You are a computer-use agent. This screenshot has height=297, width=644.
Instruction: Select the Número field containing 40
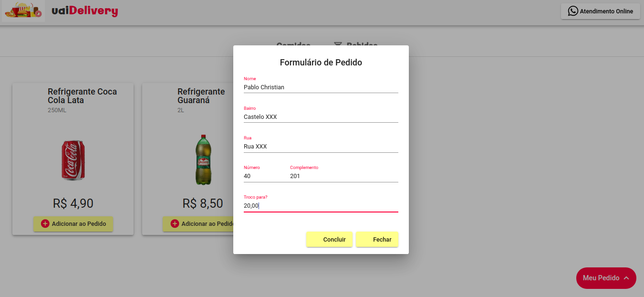tap(264, 176)
